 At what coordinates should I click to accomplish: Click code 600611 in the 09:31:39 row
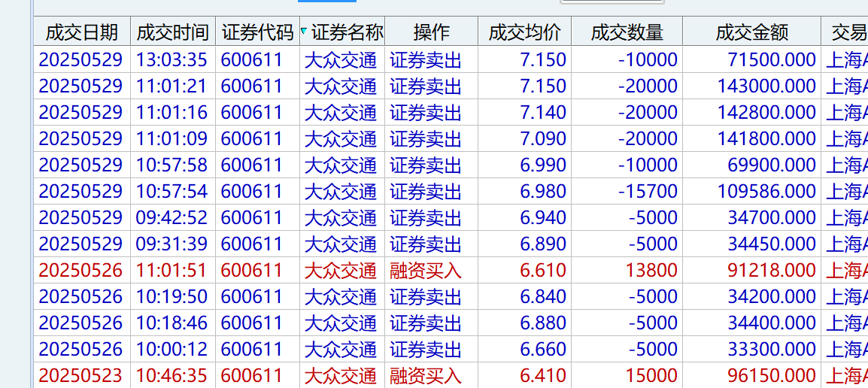(251, 244)
